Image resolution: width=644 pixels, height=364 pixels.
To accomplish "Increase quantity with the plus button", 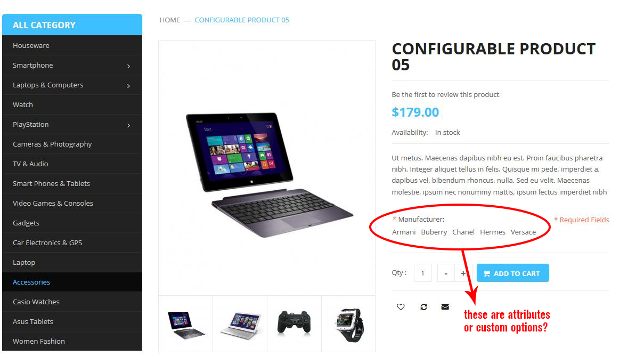I will 463,273.
